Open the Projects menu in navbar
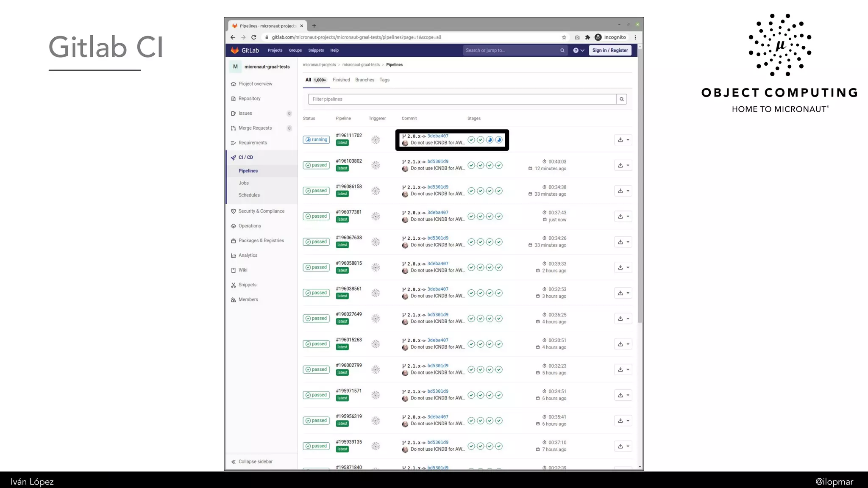 click(275, 50)
